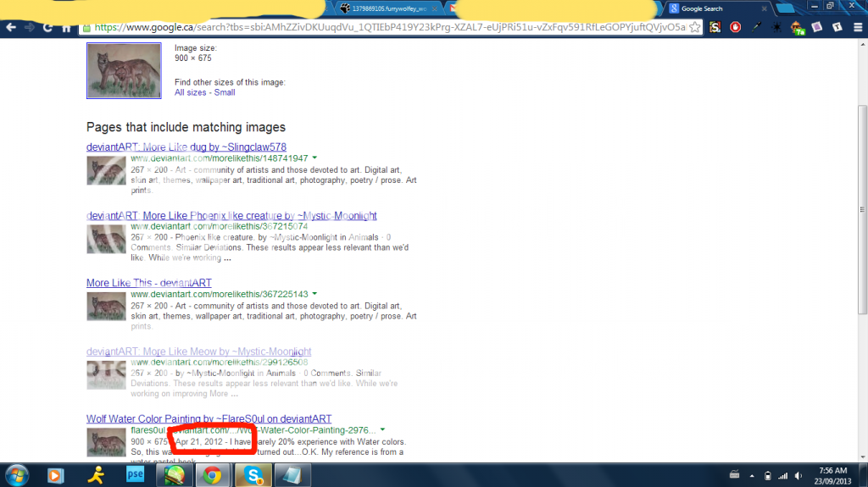Open the Chrome hamburger menu
868x487 pixels.
coord(857,27)
